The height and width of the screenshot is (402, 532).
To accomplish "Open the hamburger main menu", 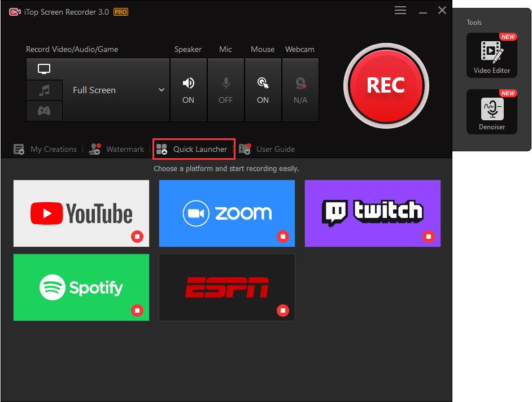I will tap(400, 10).
